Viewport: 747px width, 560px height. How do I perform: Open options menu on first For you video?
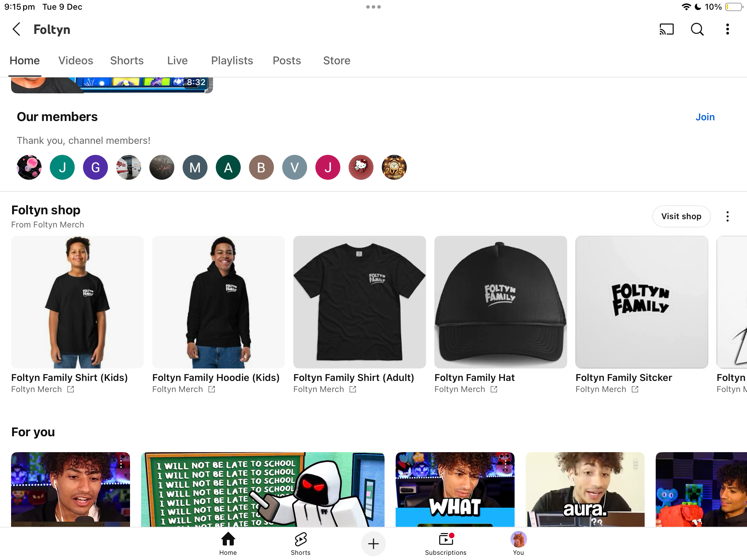121,463
